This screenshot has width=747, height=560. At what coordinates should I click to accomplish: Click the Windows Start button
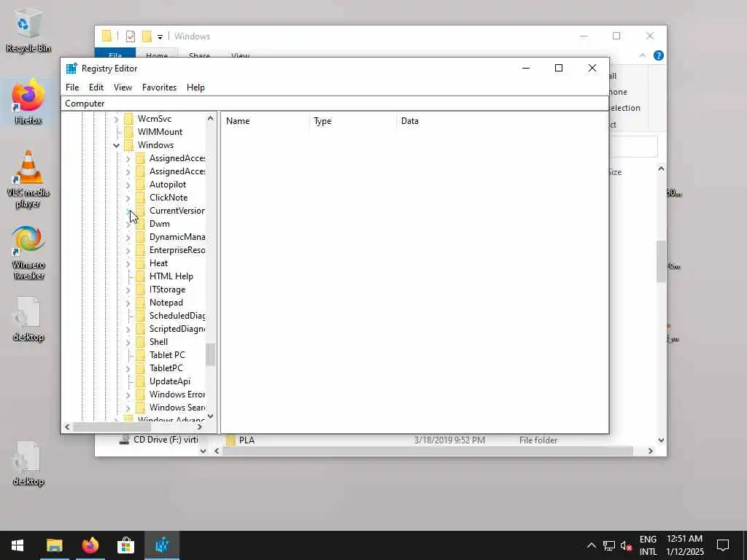[18, 545]
